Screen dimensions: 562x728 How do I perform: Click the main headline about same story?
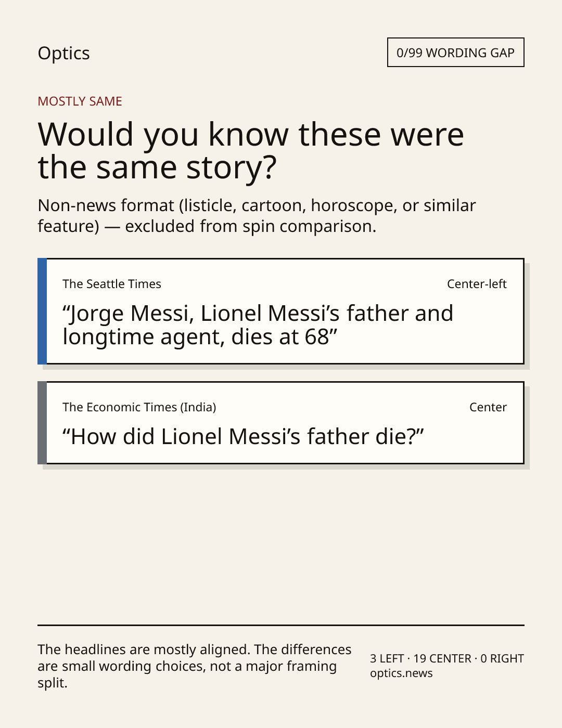pyautogui.click(x=251, y=151)
